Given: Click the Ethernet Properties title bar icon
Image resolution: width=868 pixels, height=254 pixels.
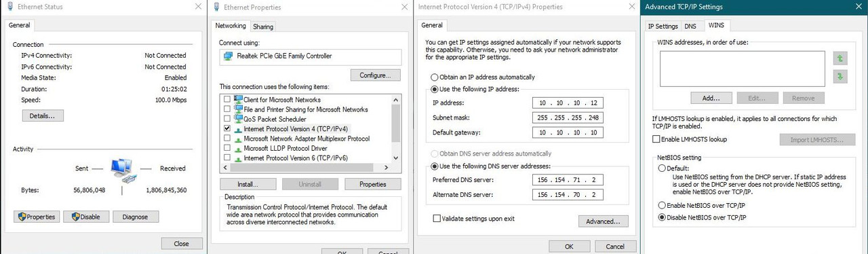Looking at the screenshot, I should tap(216, 7).
